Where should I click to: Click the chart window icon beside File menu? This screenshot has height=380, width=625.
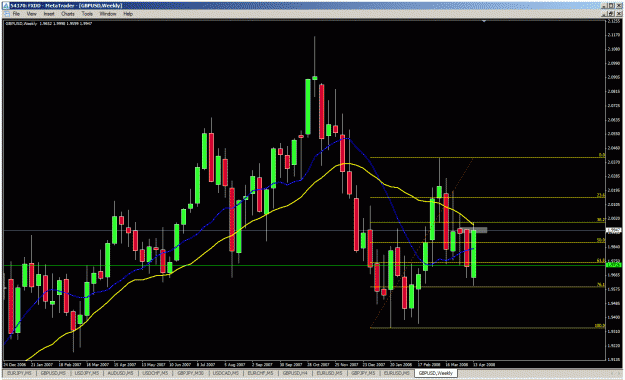click(x=6, y=14)
